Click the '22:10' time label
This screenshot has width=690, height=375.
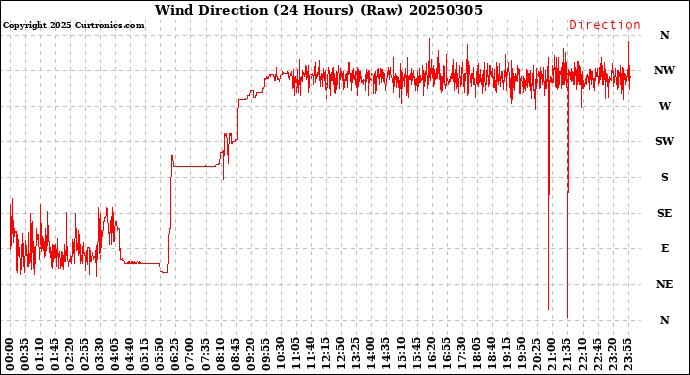pyautogui.click(x=582, y=354)
